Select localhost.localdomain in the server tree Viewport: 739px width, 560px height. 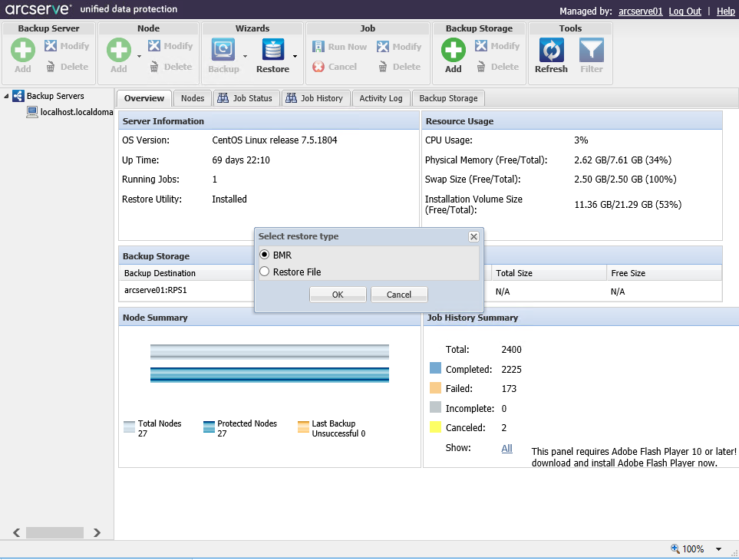[x=76, y=112]
